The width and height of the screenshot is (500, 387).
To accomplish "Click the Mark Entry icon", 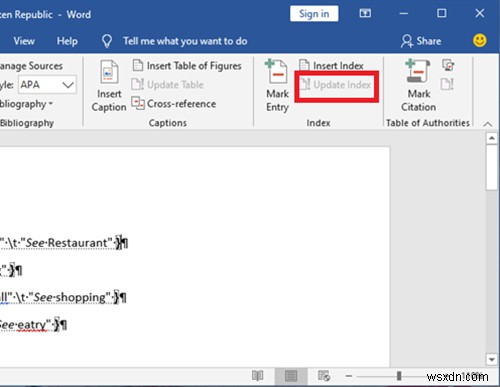I will point(276,71).
